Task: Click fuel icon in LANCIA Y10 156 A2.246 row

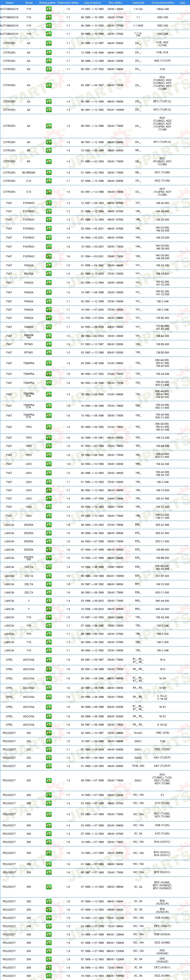Action: pyautogui.click(x=49, y=618)
